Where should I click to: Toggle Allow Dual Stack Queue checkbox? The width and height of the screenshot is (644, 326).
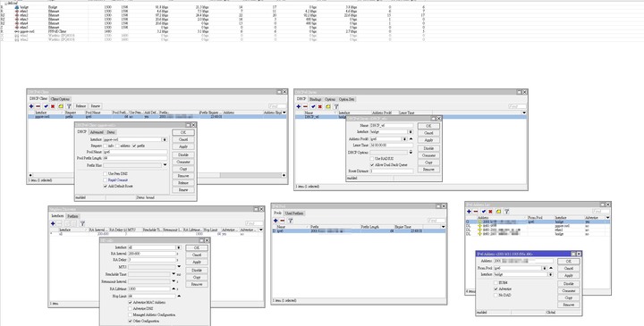[372, 165]
